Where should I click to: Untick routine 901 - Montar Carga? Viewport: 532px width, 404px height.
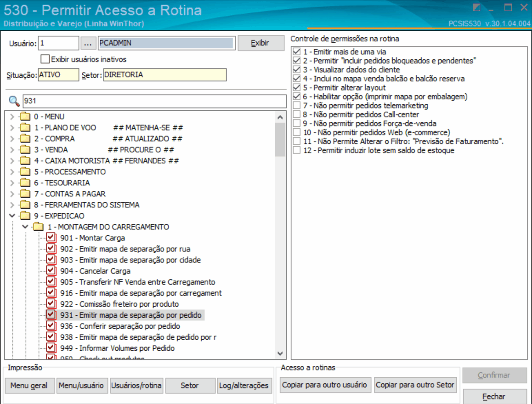[51, 237]
